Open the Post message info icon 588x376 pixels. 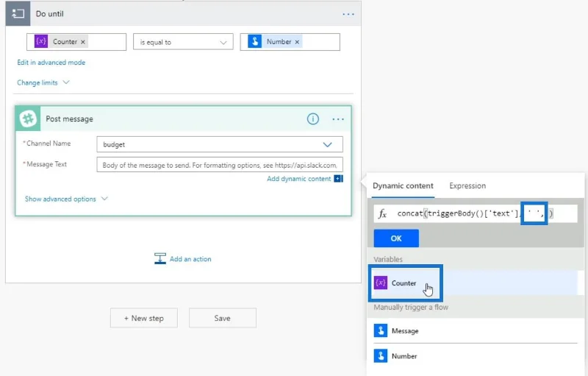coord(313,119)
